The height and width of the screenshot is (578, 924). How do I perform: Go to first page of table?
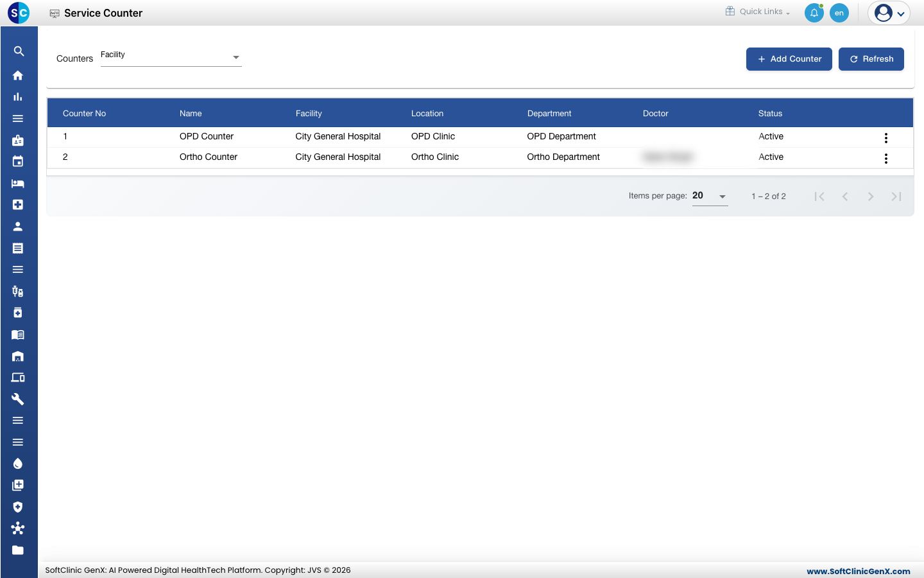click(x=819, y=197)
